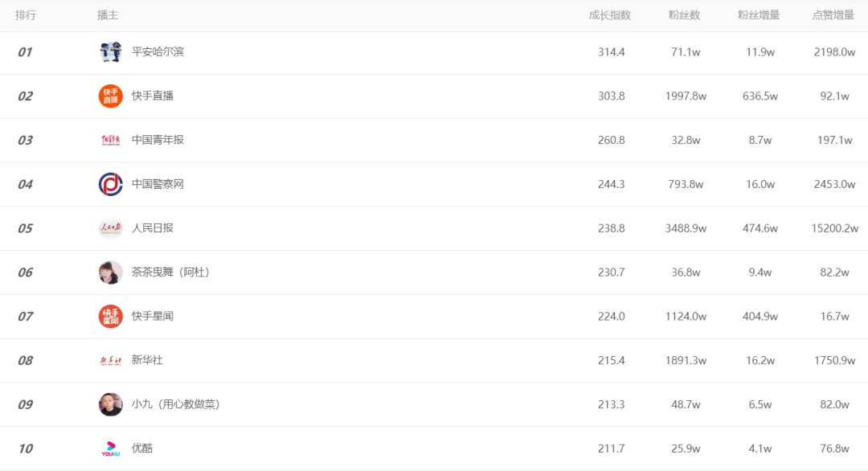Sort by 点赞增量 column header
The height and width of the screenshot is (471, 868).
(x=833, y=15)
